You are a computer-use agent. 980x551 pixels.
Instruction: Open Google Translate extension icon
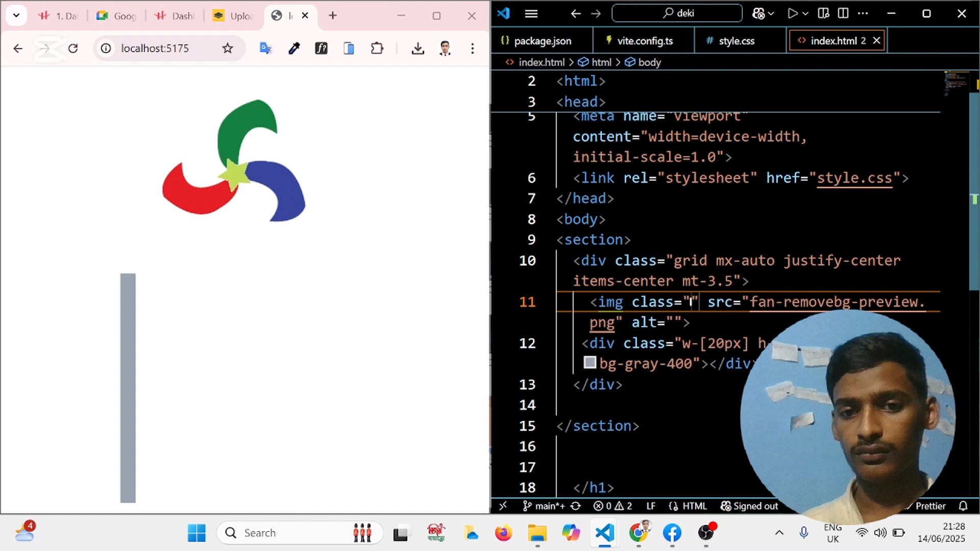pyautogui.click(x=265, y=48)
